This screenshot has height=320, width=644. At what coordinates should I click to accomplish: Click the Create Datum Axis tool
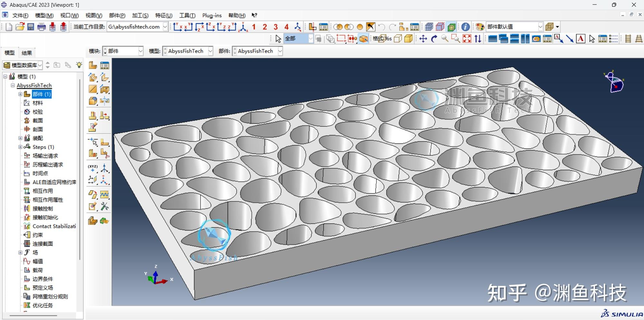[105, 168]
